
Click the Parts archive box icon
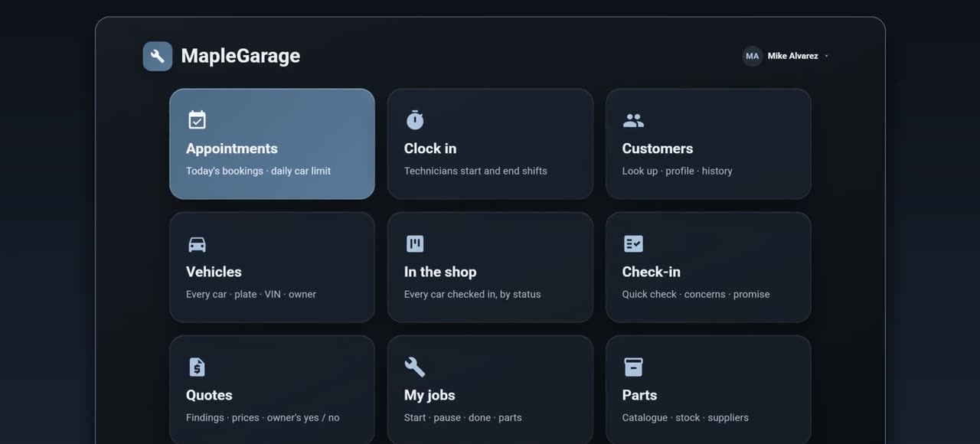(633, 367)
